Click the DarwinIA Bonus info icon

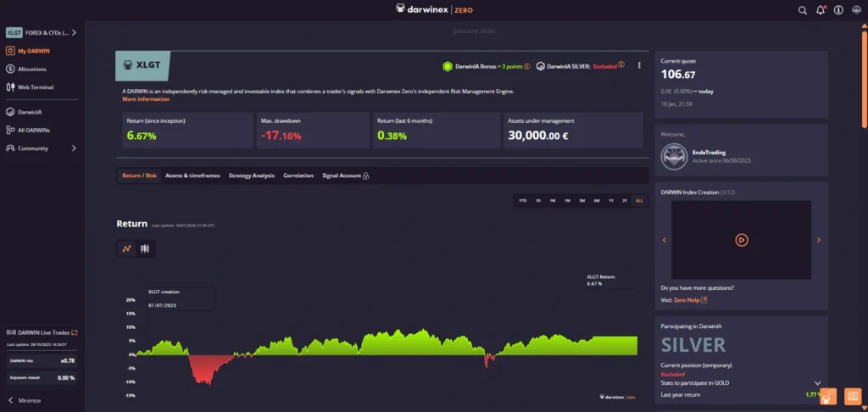(527, 66)
